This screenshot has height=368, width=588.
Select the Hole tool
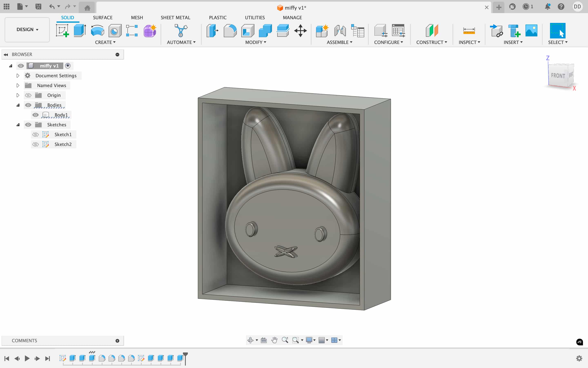pos(115,31)
